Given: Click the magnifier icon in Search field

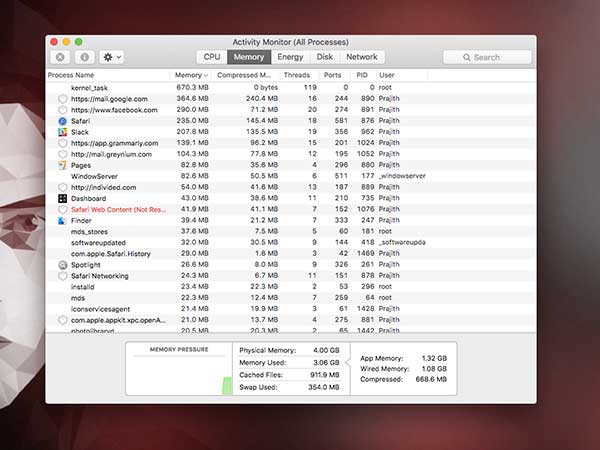Looking at the screenshot, I should click(466, 57).
